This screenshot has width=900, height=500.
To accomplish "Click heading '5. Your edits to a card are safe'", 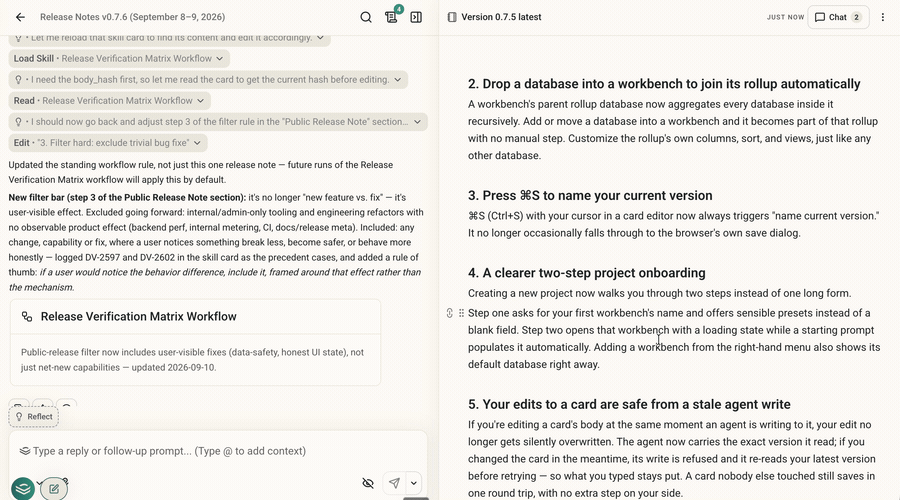I will (629, 405).
